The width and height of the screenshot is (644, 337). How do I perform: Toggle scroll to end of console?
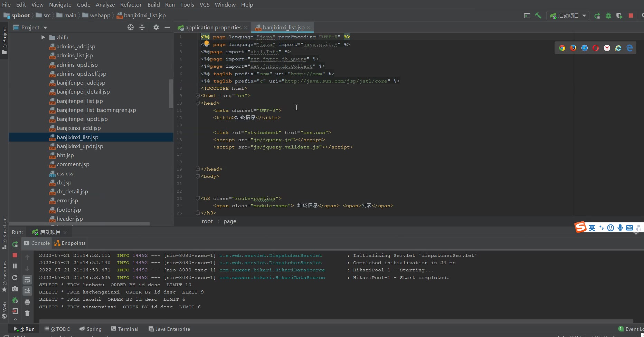click(27, 291)
